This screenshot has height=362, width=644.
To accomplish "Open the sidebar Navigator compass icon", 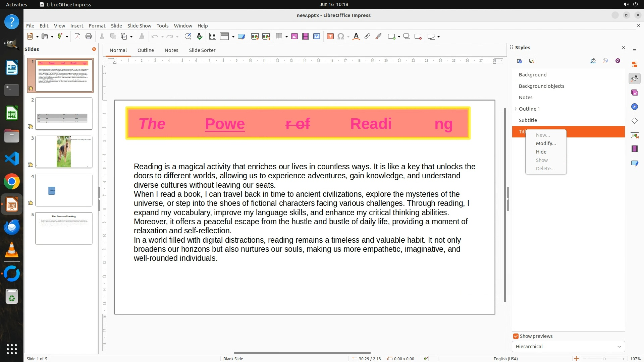I will [x=634, y=107].
